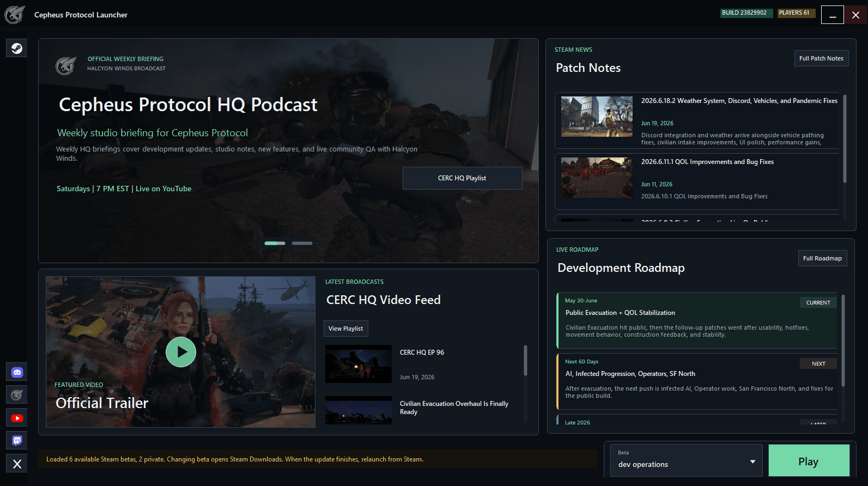Click the Steam betas status message
The width and height of the screenshot is (868, 486).
point(235,459)
